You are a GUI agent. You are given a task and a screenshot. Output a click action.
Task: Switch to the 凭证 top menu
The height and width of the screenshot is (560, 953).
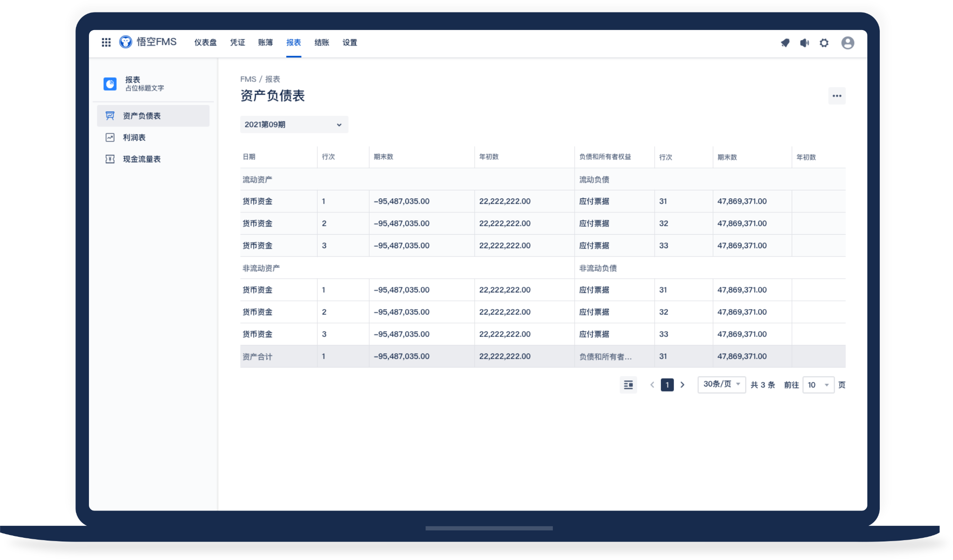pyautogui.click(x=237, y=43)
